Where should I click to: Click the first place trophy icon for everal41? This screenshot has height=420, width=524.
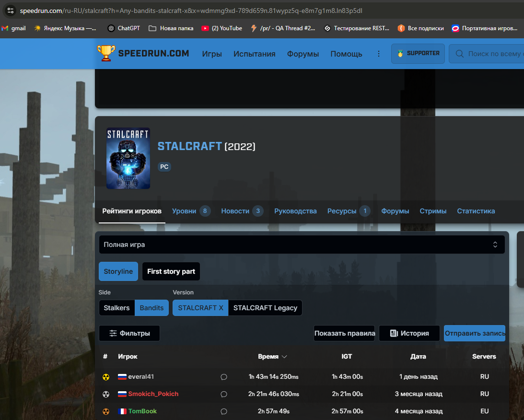click(x=106, y=377)
